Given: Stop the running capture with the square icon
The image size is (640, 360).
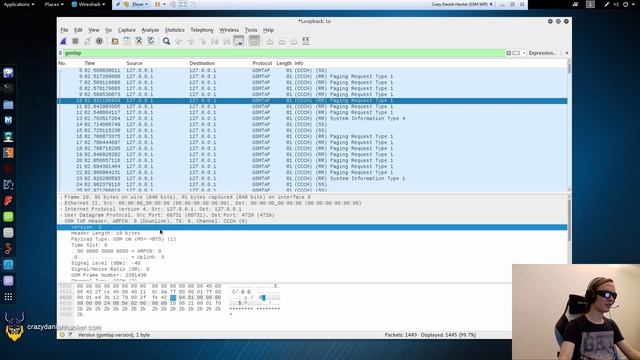Looking at the screenshot, I should pos(76,41).
